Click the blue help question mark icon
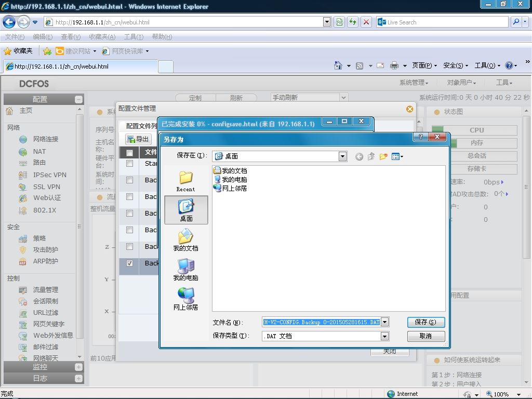 [509, 65]
